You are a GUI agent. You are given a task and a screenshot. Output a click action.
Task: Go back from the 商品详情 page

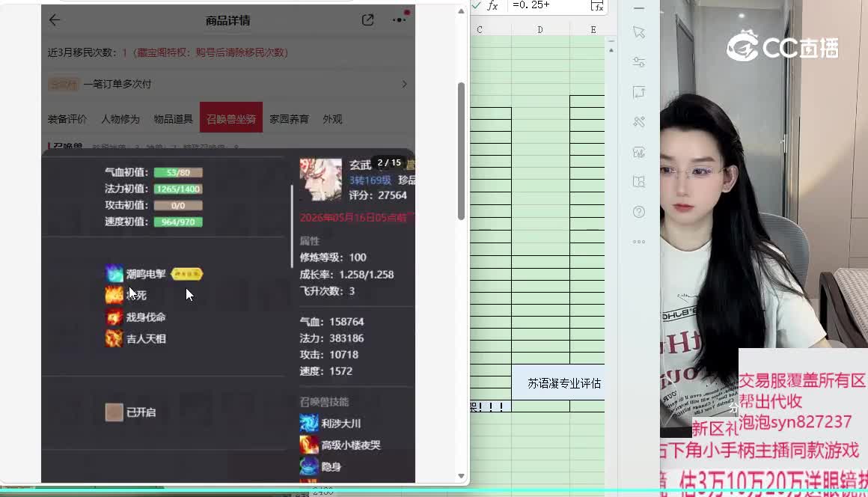click(54, 20)
